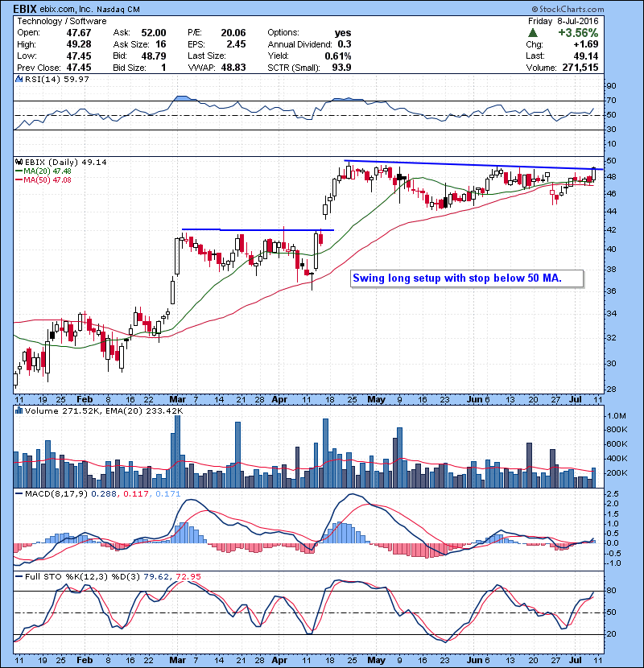644x668 pixels.
Task: Click the EBIX candlestick legend icon
Action: [x=19, y=162]
